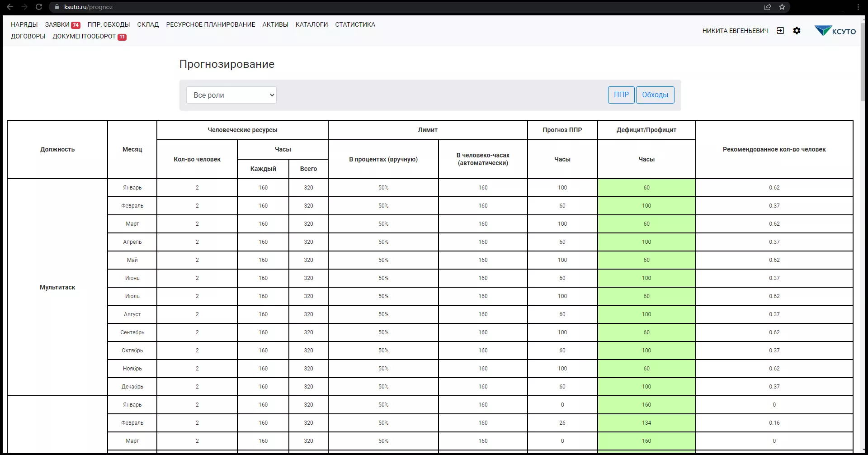This screenshot has height=455, width=868.
Task: Click the share page icon in the address bar
Action: pos(768,7)
